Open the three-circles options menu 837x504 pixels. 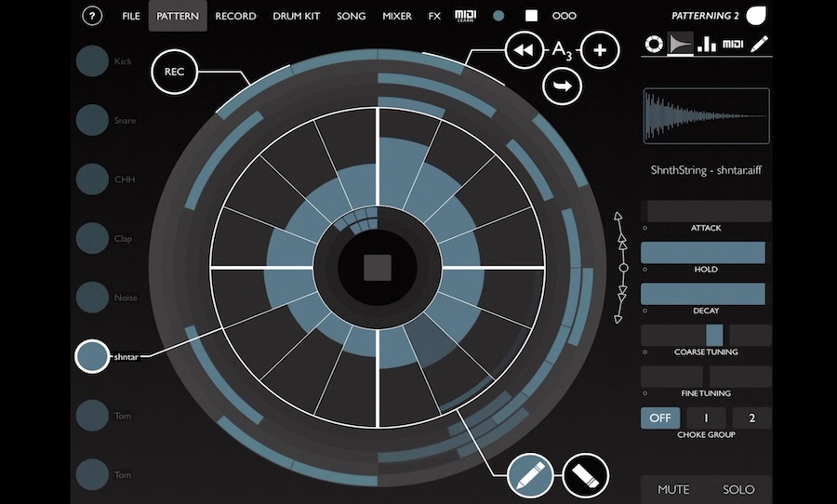tap(564, 16)
